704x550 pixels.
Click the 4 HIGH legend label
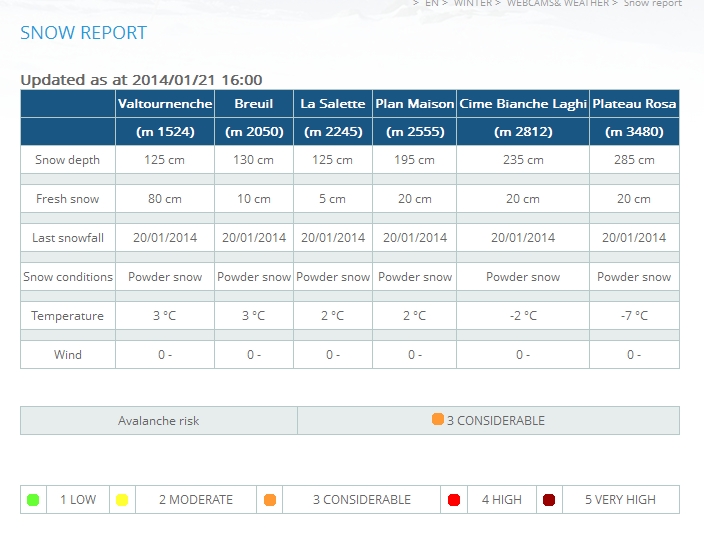(x=502, y=500)
